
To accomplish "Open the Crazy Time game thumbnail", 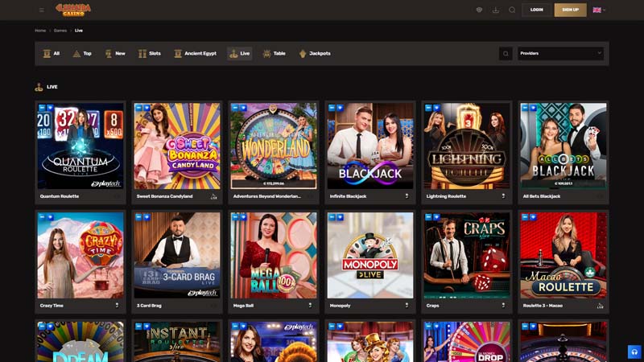I will (x=80, y=255).
